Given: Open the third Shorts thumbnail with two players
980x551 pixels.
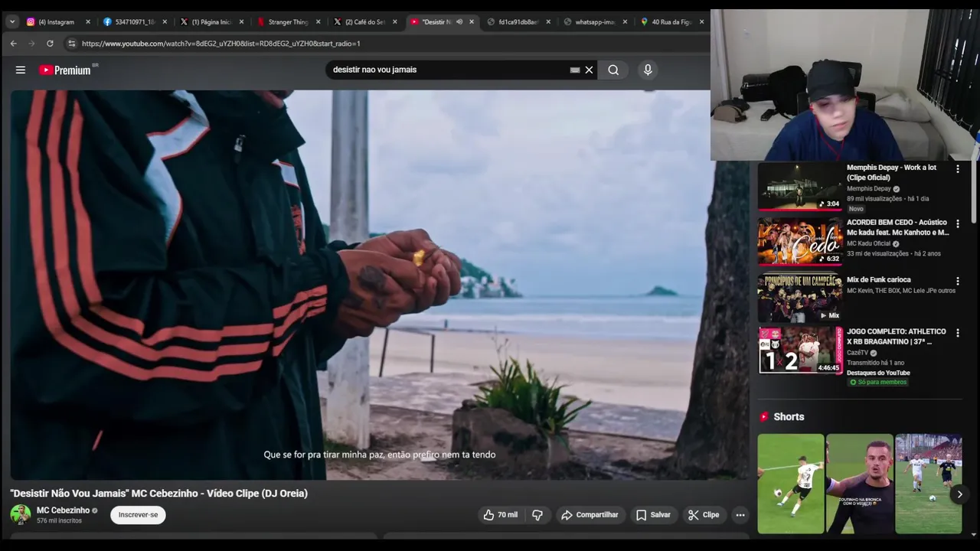Looking at the screenshot, I should coord(929,484).
